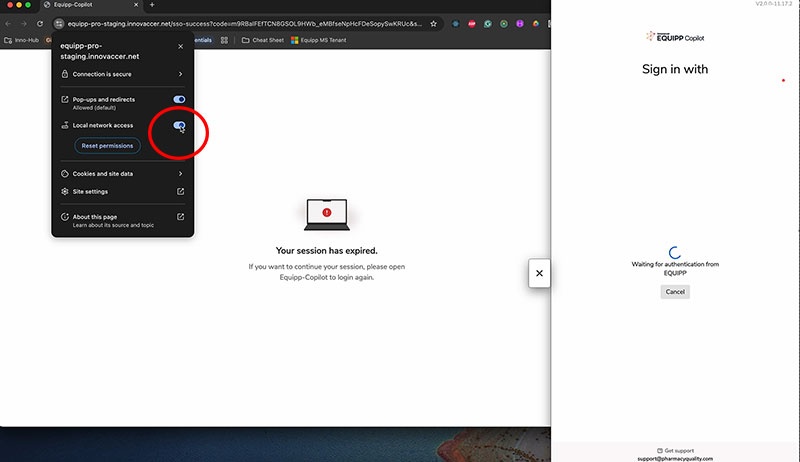
Task: Click the Reset permissions button
Action: [x=107, y=146]
